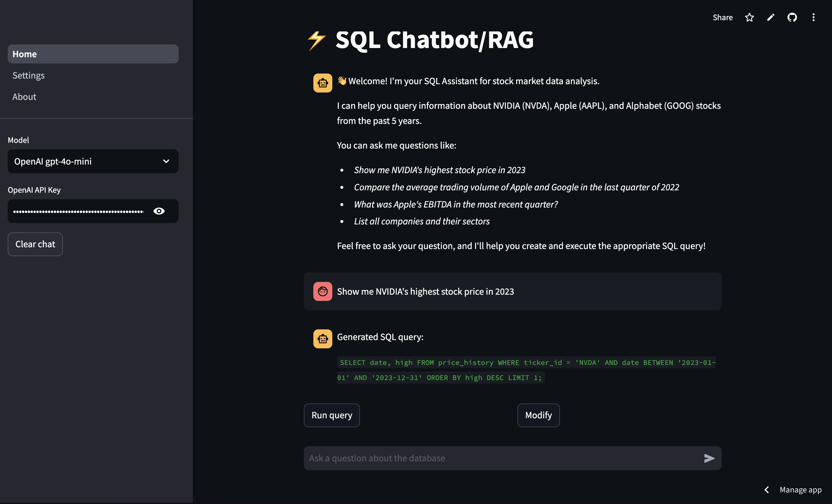The width and height of the screenshot is (832, 504).
Task: Click the robot avatar beside Generated SQL query
Action: click(323, 339)
